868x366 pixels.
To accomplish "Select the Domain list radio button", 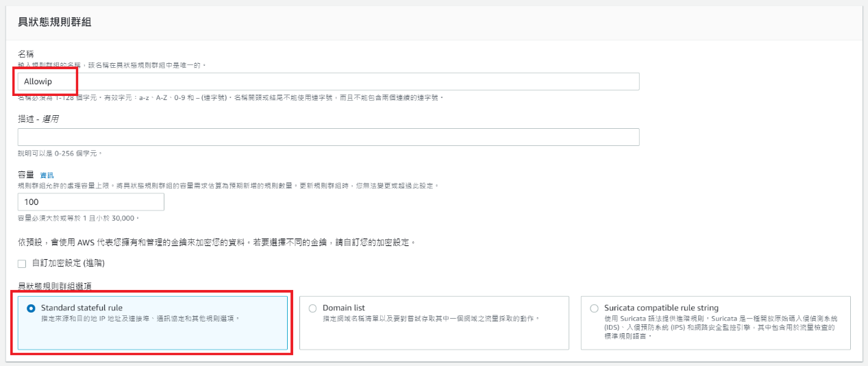I will tap(313, 308).
